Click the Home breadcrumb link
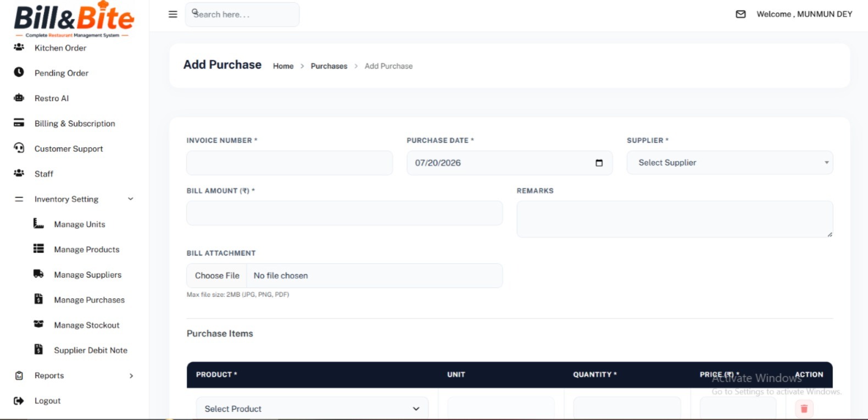The width and height of the screenshot is (868, 420). click(283, 66)
